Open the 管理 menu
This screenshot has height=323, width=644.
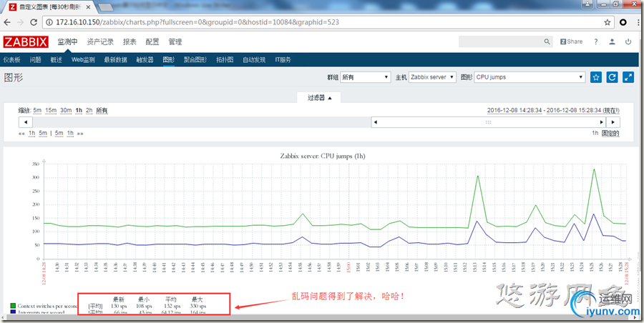[x=175, y=42]
